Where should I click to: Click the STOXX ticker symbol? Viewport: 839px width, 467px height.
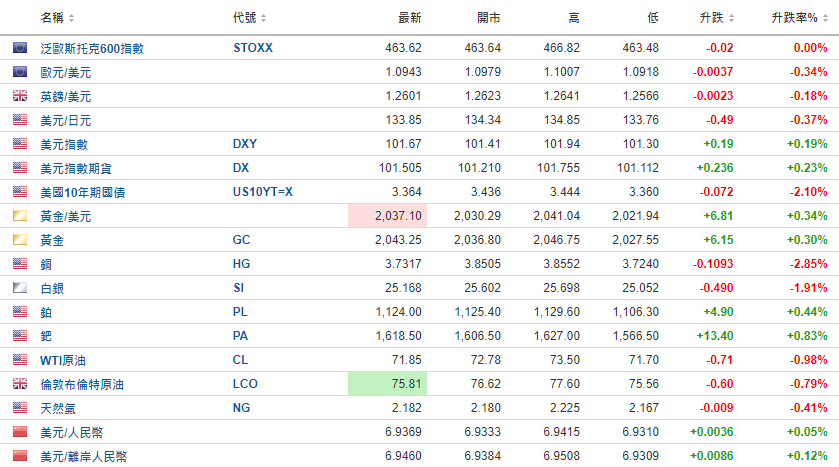point(253,48)
